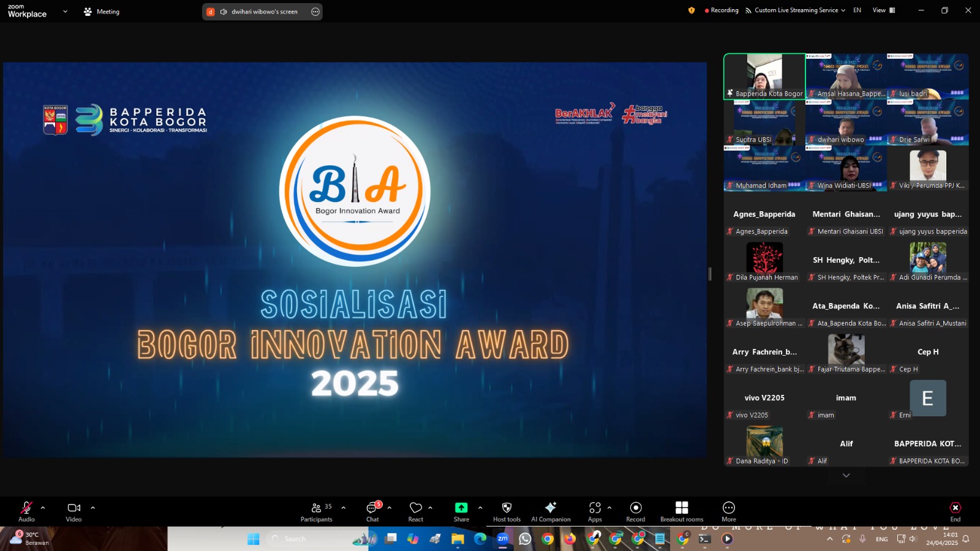Screen dimensions: 980x551
Task: Open the Participants panel
Action: 317,511
